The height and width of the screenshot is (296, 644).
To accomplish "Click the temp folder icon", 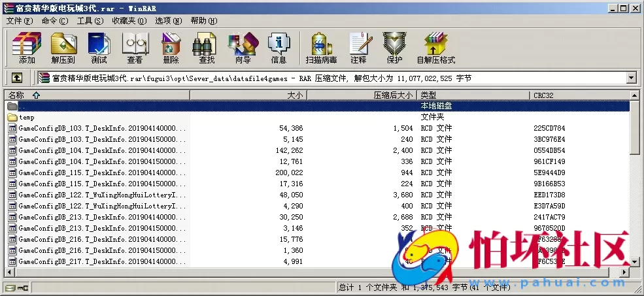I will click(12, 117).
